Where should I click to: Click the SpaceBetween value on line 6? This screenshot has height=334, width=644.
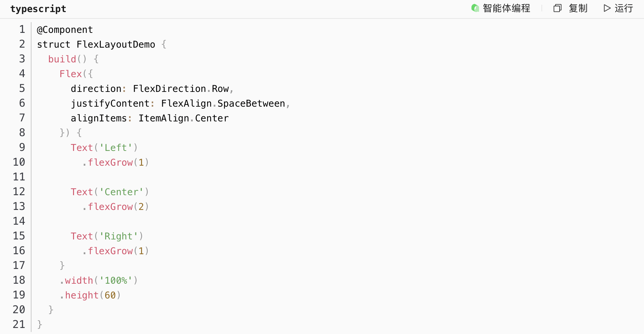pyautogui.click(x=251, y=104)
